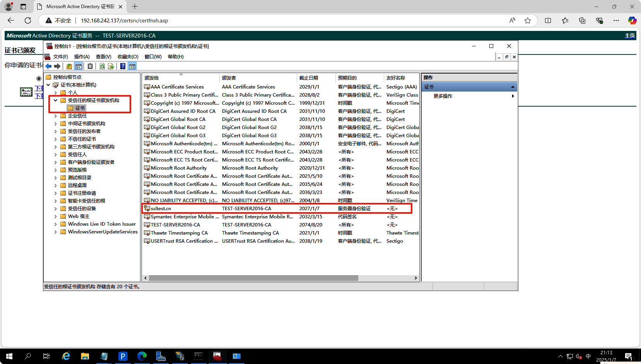Open the 文件(F) menu
The image size is (641, 364).
(x=61, y=57)
